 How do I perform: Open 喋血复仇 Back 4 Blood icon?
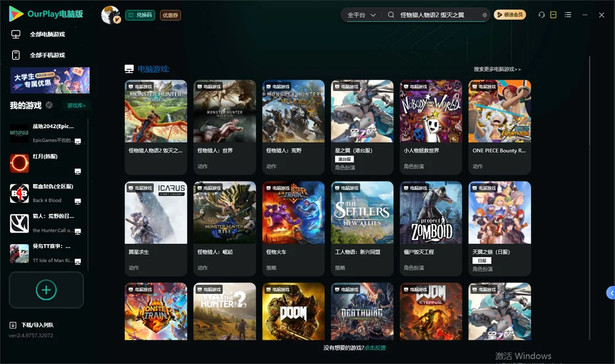[x=19, y=193]
